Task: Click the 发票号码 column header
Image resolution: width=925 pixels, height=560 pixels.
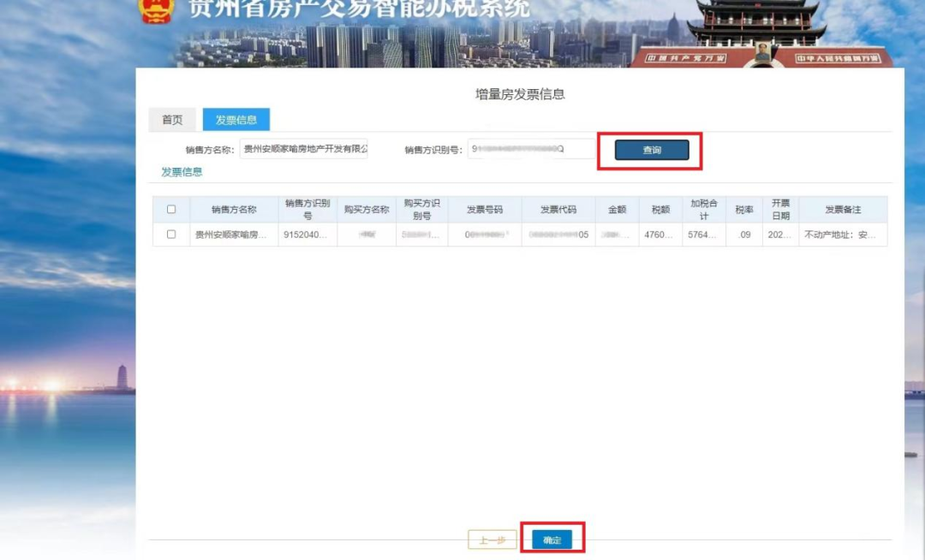Action: point(485,209)
